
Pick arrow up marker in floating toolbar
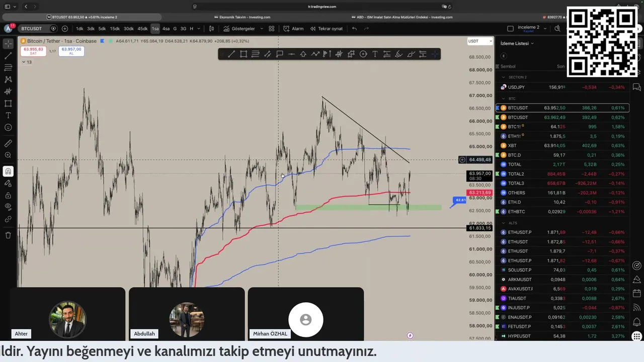tap(303, 54)
